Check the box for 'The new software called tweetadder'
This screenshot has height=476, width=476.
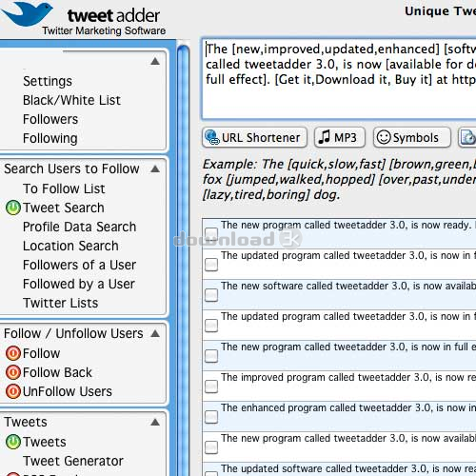tap(211, 295)
